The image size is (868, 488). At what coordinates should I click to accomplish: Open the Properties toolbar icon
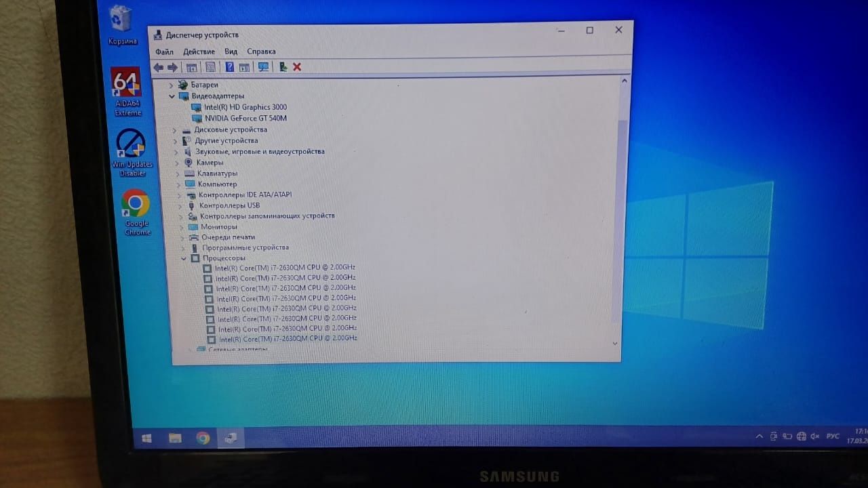(210, 67)
